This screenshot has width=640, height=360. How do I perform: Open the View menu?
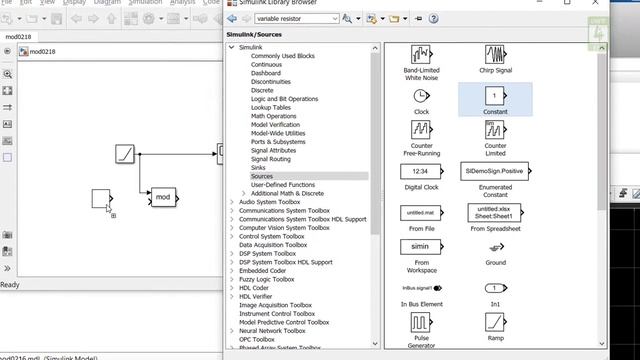[x=47, y=2]
